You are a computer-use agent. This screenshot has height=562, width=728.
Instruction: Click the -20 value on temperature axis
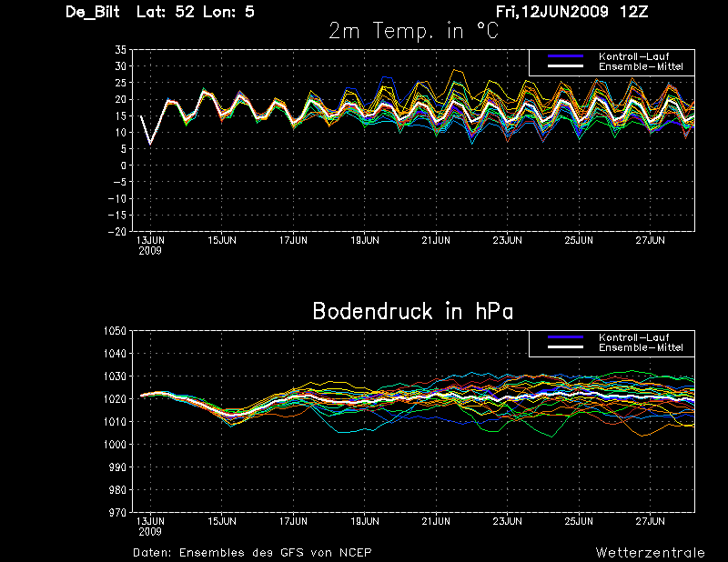coord(116,232)
